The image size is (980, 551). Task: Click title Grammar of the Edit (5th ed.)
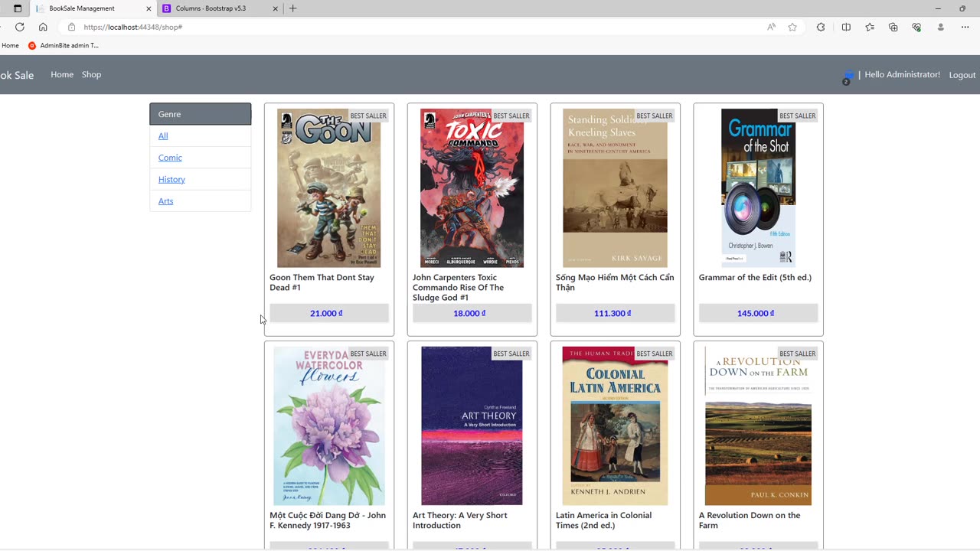pos(755,278)
